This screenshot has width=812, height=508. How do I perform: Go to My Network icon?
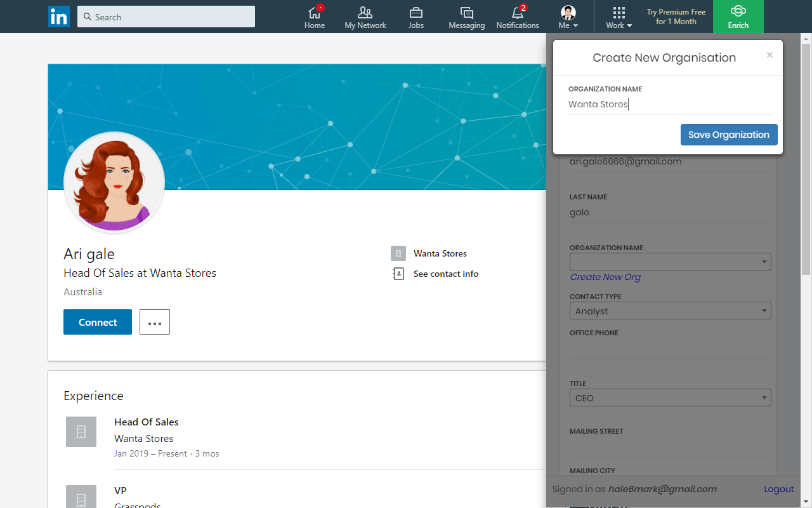pyautogui.click(x=365, y=13)
